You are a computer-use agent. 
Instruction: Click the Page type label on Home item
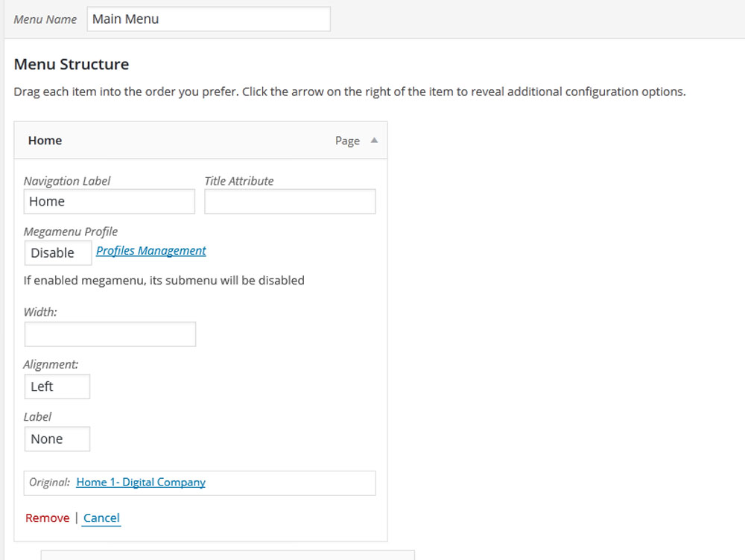pyautogui.click(x=347, y=141)
